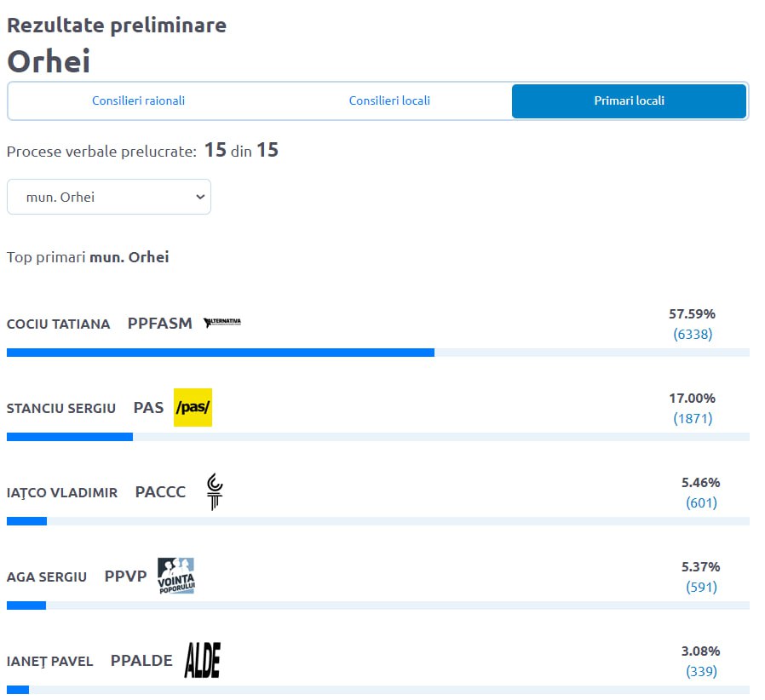Click the Voința Poporului party logo
This screenshot has height=700, width=765.
tap(176, 577)
